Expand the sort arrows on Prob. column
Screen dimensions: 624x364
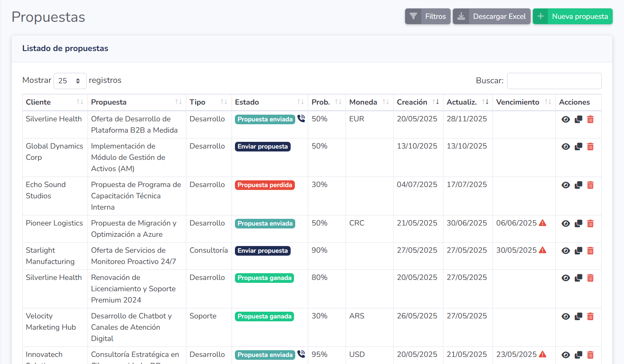click(338, 102)
